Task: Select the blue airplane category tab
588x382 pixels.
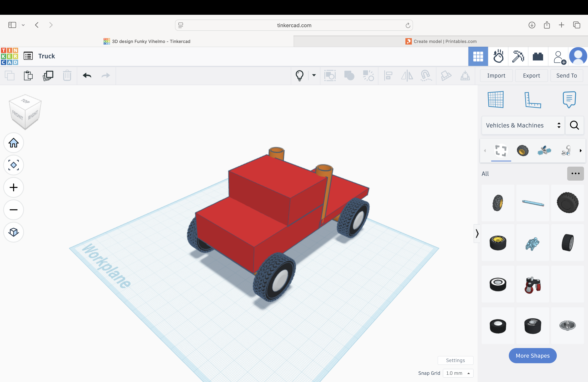Action: [544, 150]
